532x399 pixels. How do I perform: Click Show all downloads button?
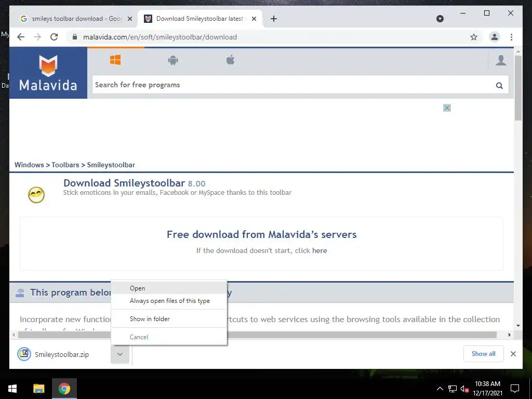click(484, 354)
